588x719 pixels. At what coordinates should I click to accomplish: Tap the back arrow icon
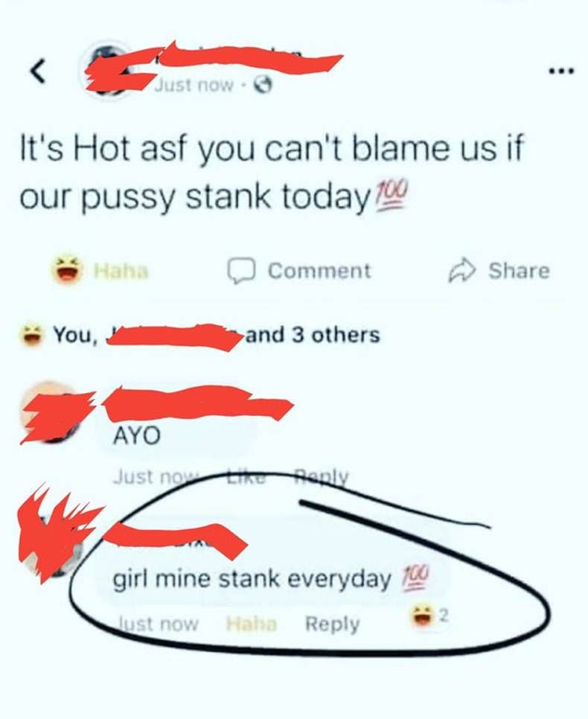pos(38,71)
